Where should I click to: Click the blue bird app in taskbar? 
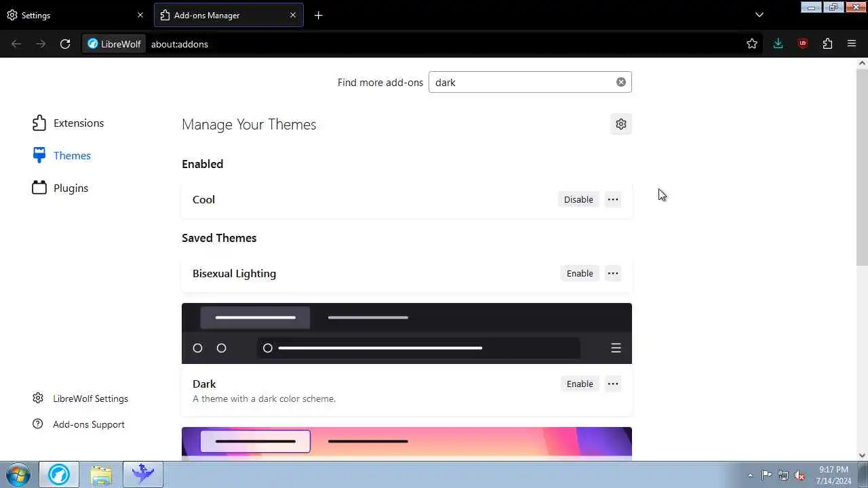tap(143, 474)
